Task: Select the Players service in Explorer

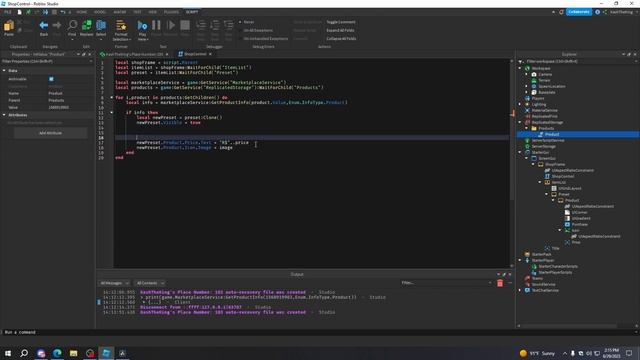Action: [538, 98]
